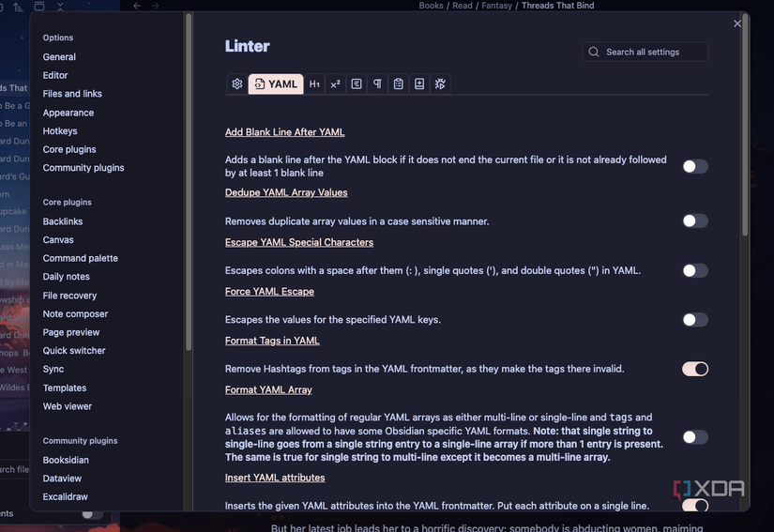This screenshot has width=774, height=532.
Task: Open Editor options in sidebar
Action: click(x=55, y=75)
